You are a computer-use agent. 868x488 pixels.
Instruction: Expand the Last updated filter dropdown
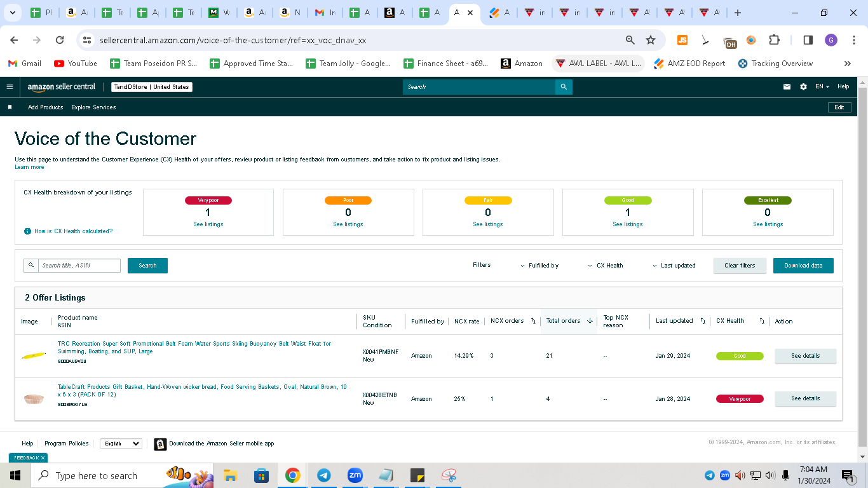[x=674, y=266]
